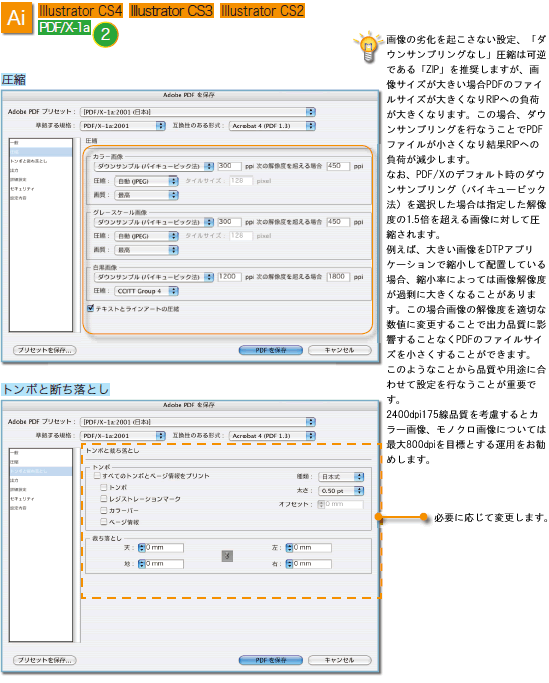549x683 pixels.
Task: Select 設定内容 in the 圧縮 dialog sidebar
Action: pyautogui.click(x=41, y=198)
